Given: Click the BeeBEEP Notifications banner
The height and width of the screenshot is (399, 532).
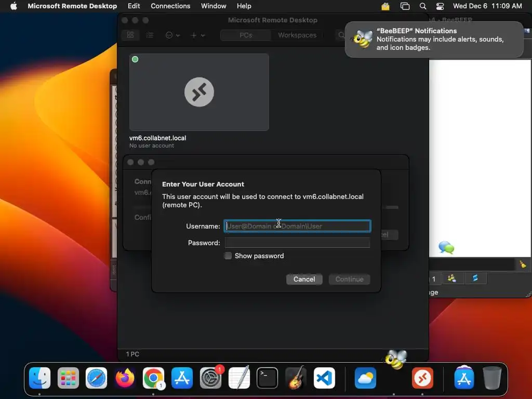Looking at the screenshot, I should click(x=434, y=39).
